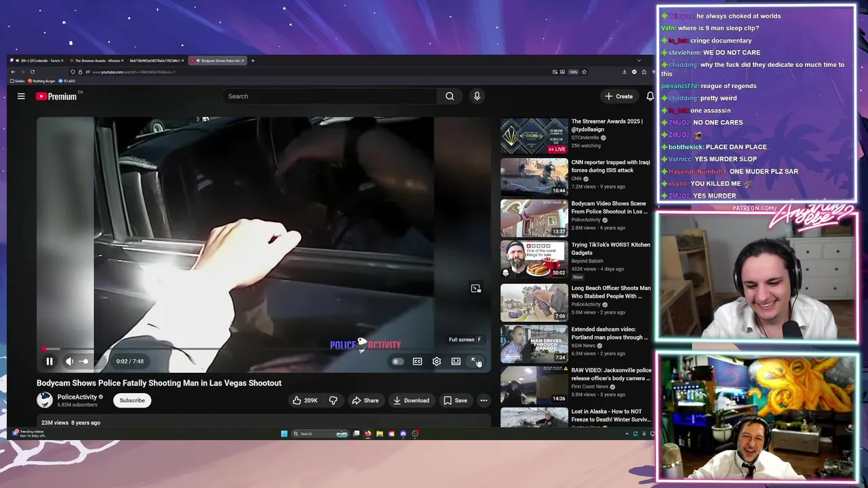Open Trying TikTok's WORST Kitchen Gadgets thumbnail
Screen dimensions: 868x488
534,259
